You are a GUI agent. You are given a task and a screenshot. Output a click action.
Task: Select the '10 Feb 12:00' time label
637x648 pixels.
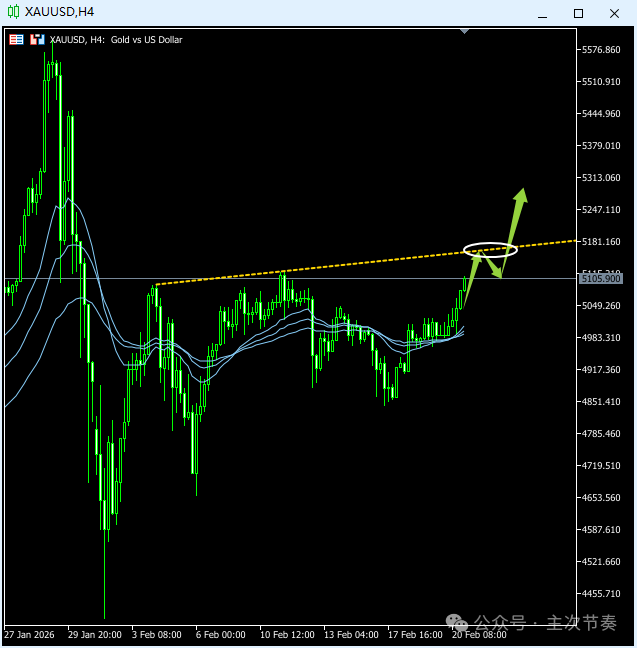click(x=287, y=635)
